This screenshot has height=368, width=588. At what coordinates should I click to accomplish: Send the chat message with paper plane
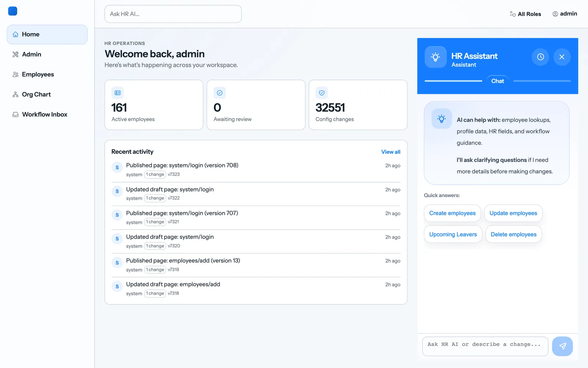click(x=562, y=346)
